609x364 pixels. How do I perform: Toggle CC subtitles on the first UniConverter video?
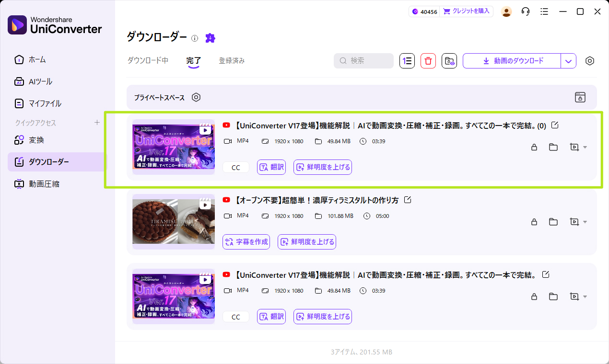pos(235,167)
